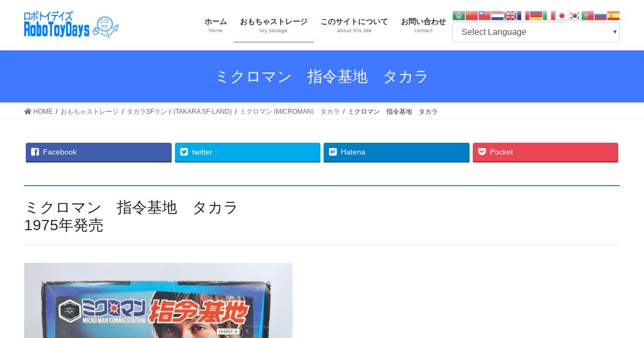The height and width of the screenshot is (338, 644).
Task: Click the blue banner title ミクロマン 指令基地 タカラ
Action: (x=322, y=77)
